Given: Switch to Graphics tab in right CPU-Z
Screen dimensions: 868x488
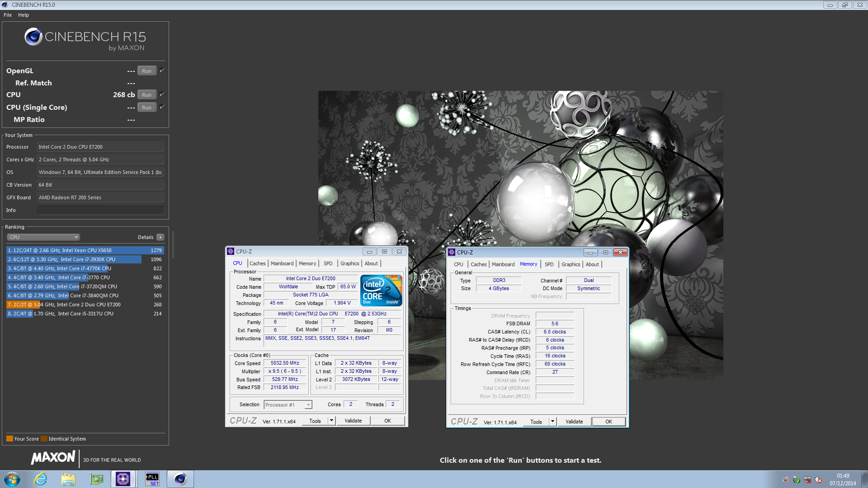Looking at the screenshot, I should [x=571, y=264].
